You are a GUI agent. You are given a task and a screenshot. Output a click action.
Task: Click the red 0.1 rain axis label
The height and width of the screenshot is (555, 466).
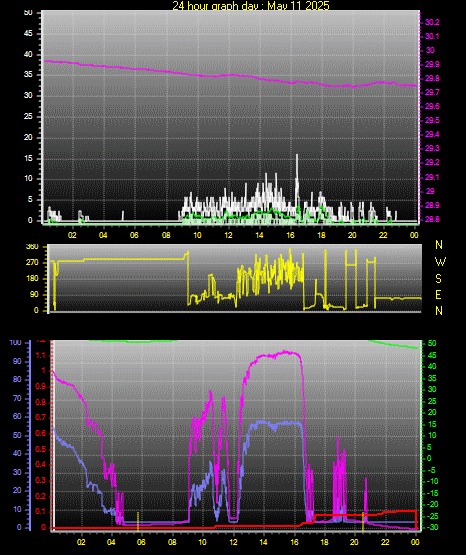click(41, 512)
